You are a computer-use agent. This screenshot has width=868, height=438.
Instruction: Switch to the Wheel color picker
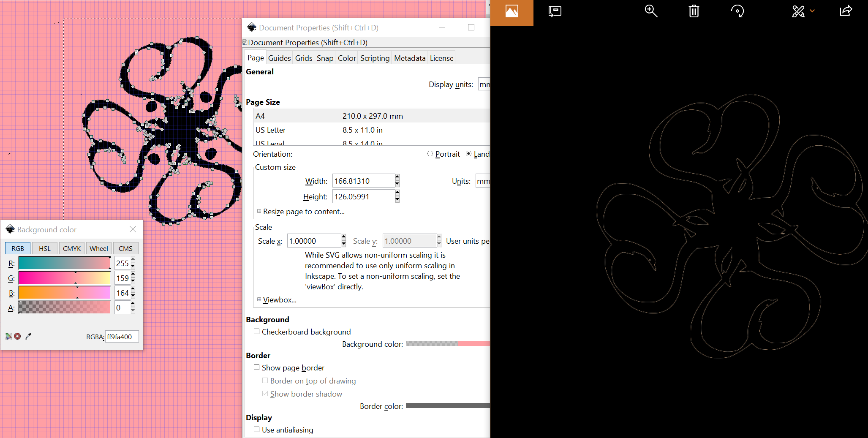[98, 248]
